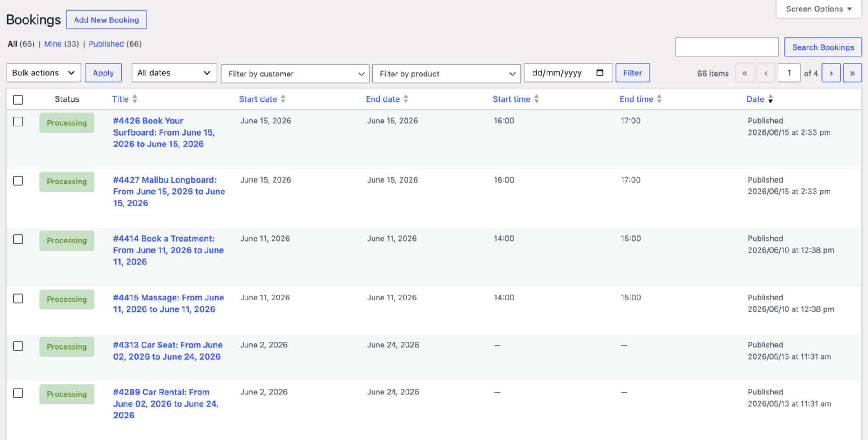Sort by Date column header
868x440 pixels.
click(755, 99)
